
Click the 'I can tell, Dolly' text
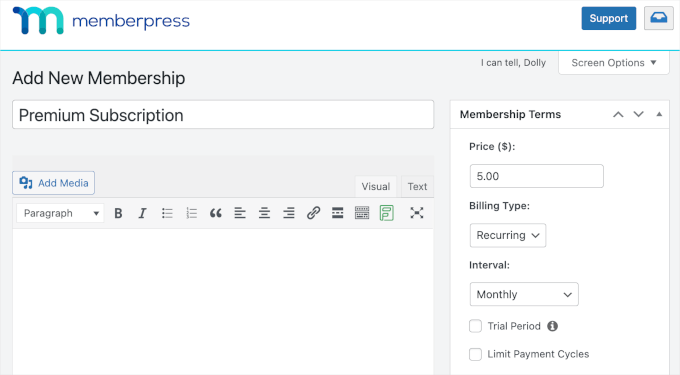point(513,63)
